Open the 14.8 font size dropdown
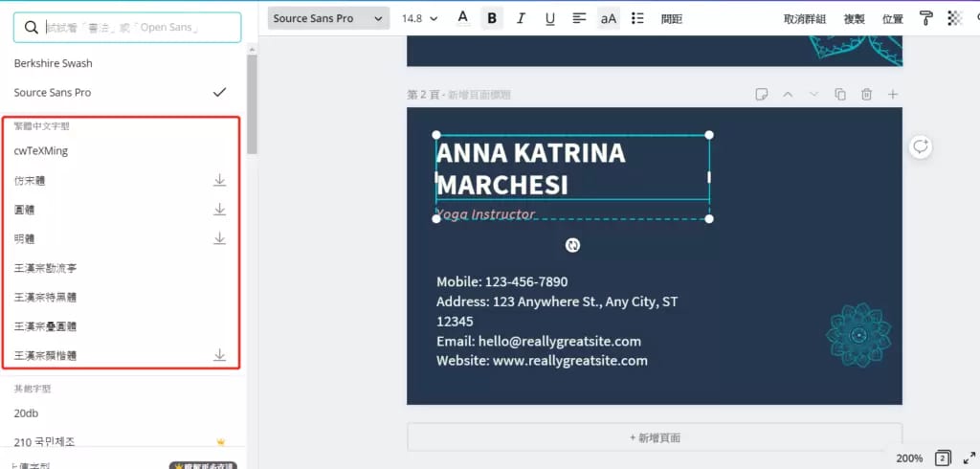Viewport: 980px width, 469px height. coord(419,19)
